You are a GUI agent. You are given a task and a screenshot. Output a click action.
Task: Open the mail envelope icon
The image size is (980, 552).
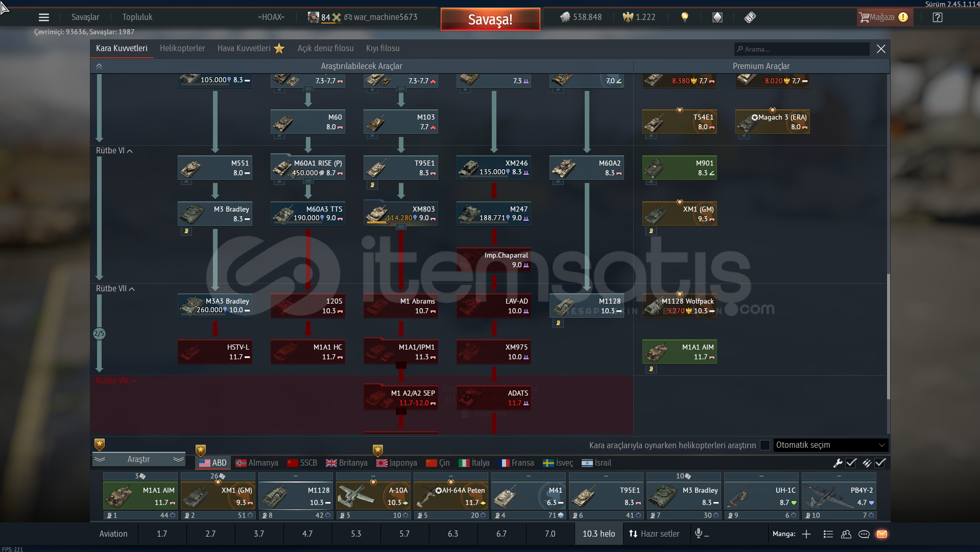click(881, 534)
